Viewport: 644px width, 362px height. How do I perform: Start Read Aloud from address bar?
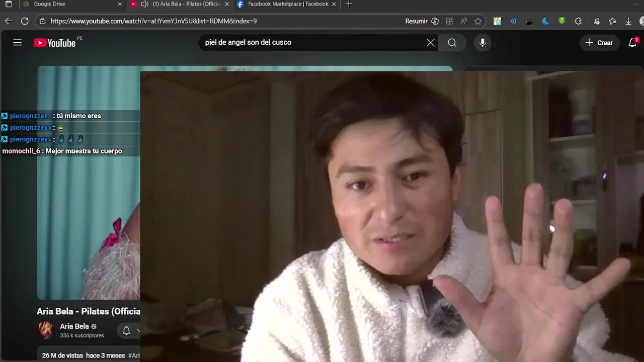tap(464, 21)
